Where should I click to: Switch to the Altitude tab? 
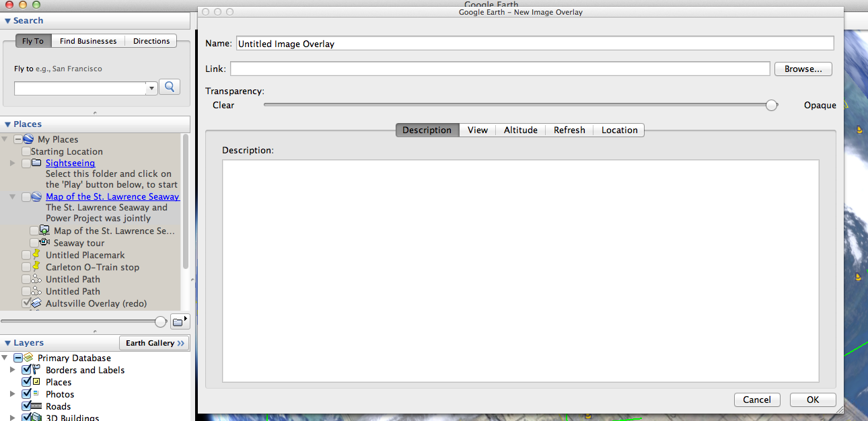pos(520,130)
